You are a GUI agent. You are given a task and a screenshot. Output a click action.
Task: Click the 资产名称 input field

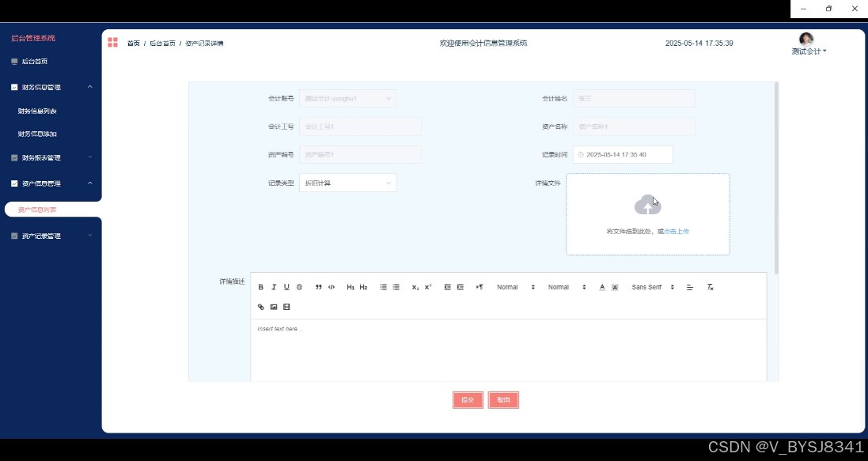pos(634,127)
